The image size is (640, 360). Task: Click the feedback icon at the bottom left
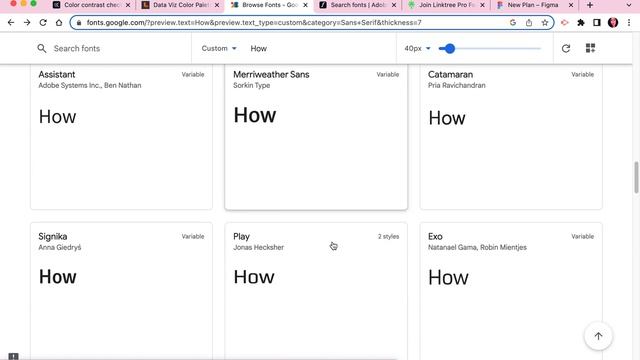(13, 356)
